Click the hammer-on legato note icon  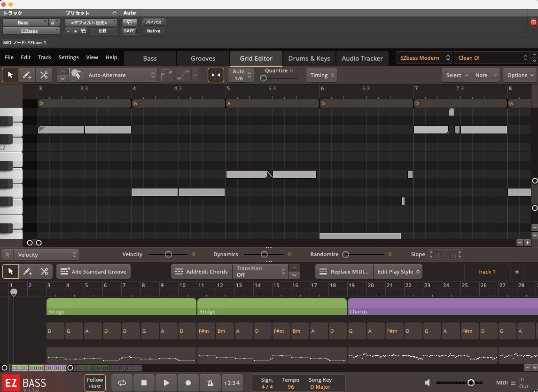pyautogui.click(x=166, y=75)
